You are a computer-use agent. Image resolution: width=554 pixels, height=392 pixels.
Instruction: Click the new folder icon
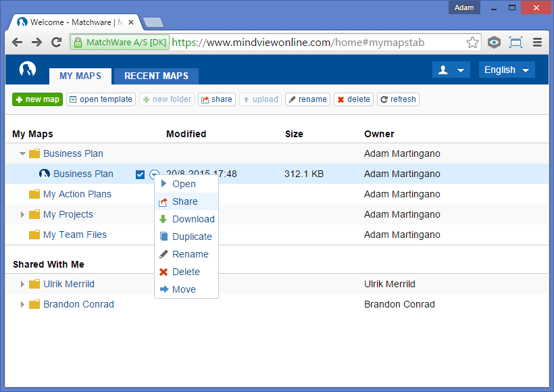click(166, 99)
